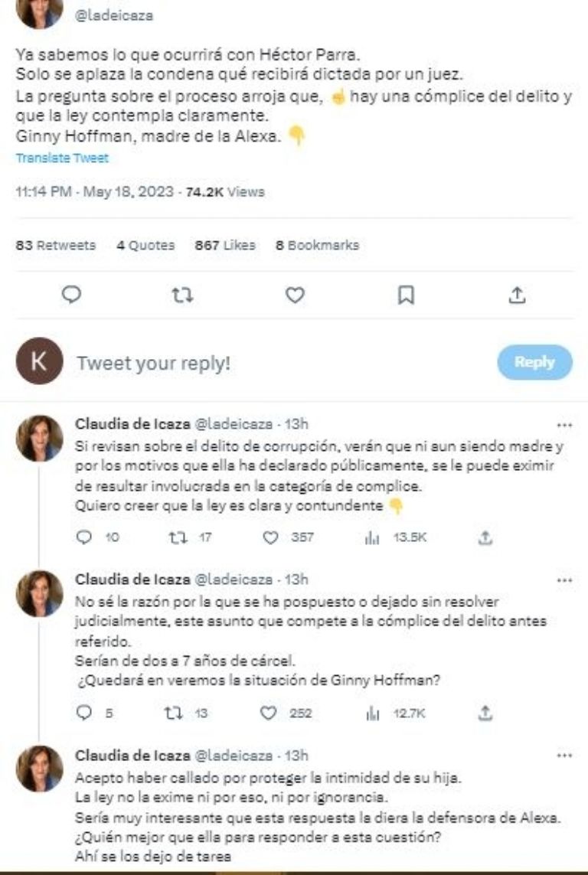The width and height of the screenshot is (588, 875).
Task: Open Claudia de Icaza's avatar in first reply
Action: (x=39, y=439)
